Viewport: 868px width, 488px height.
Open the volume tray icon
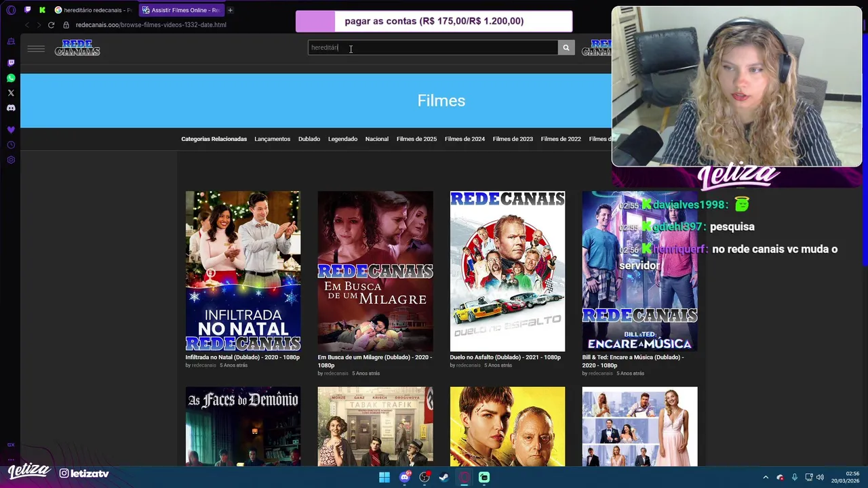(820, 477)
